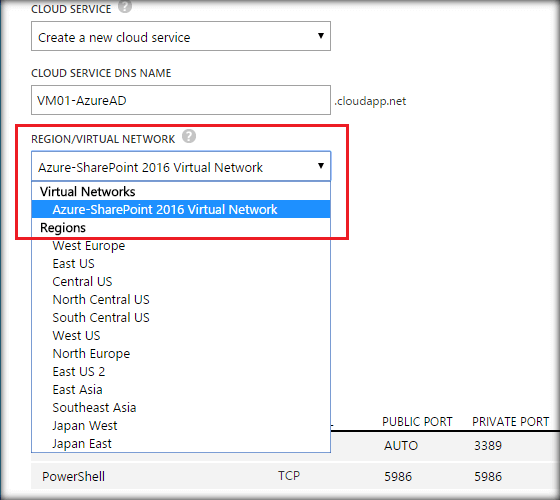Viewport: 560px width, 500px height.
Task: Pick South Central US region
Action: 181,318
